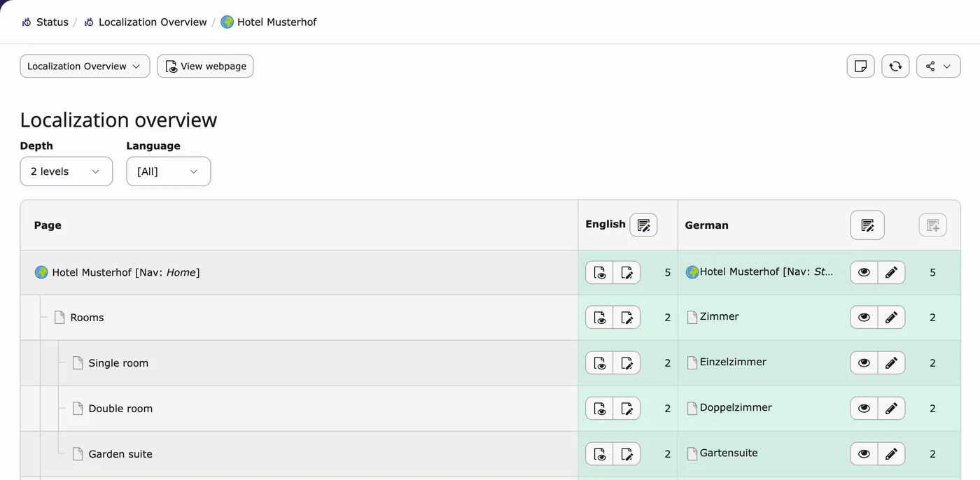Click the Gartensuite German title
Viewport: 980px width, 480px height.
click(729, 453)
